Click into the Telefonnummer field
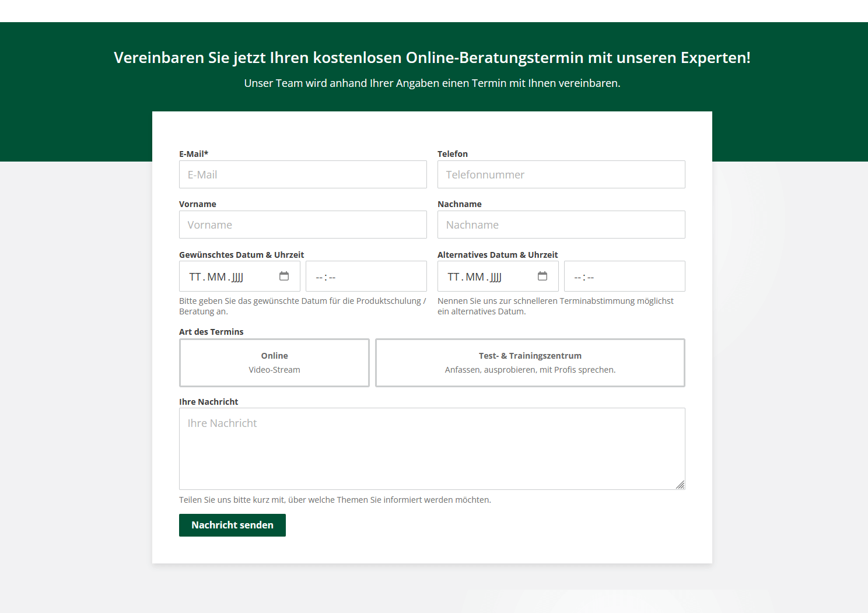This screenshot has width=868, height=613. click(x=561, y=174)
